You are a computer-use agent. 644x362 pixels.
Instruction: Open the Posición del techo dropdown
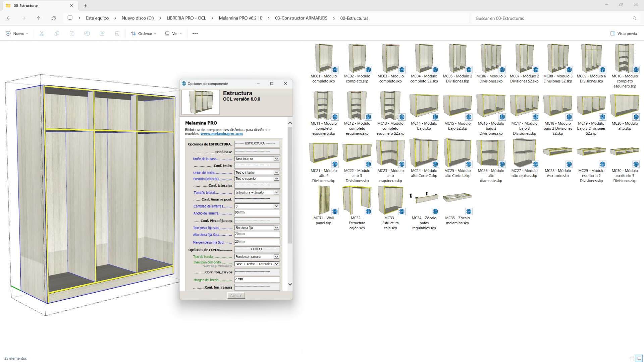point(276,179)
